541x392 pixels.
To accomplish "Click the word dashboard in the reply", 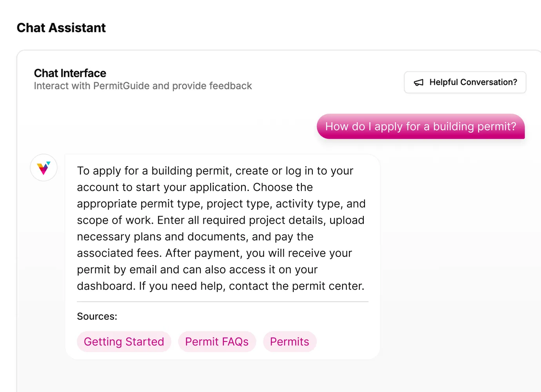I will [105, 286].
